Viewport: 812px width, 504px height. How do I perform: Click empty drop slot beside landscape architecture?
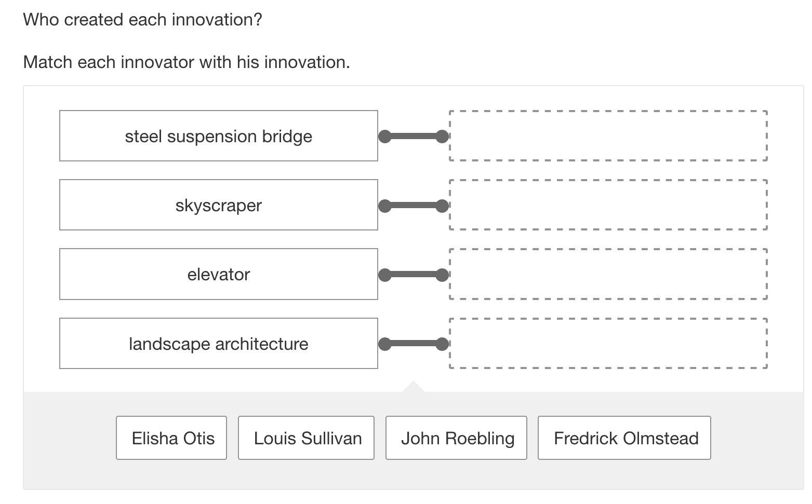(608, 344)
